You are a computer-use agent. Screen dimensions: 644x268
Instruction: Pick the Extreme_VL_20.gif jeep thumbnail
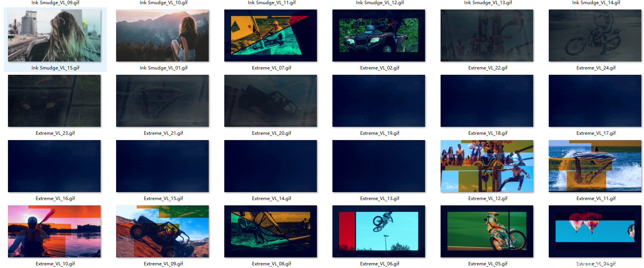[x=271, y=101]
